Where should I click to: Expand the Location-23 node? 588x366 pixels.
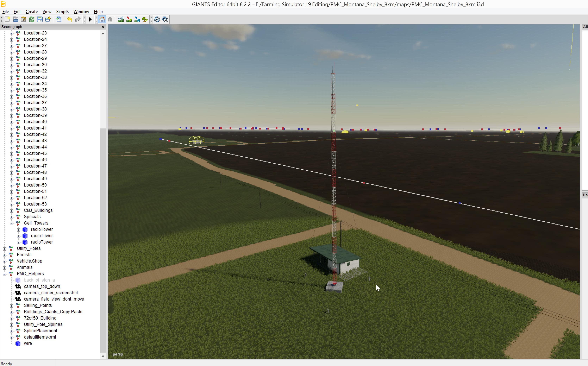coord(11,33)
